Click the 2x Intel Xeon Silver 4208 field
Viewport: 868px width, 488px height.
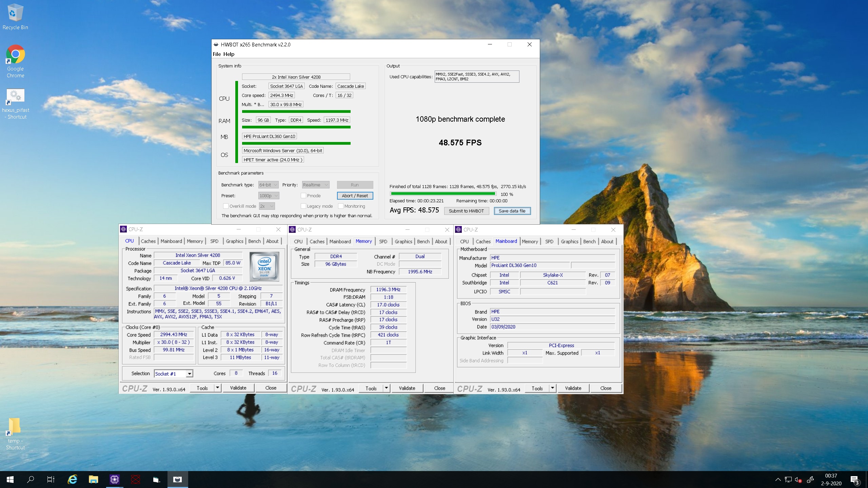click(x=296, y=77)
